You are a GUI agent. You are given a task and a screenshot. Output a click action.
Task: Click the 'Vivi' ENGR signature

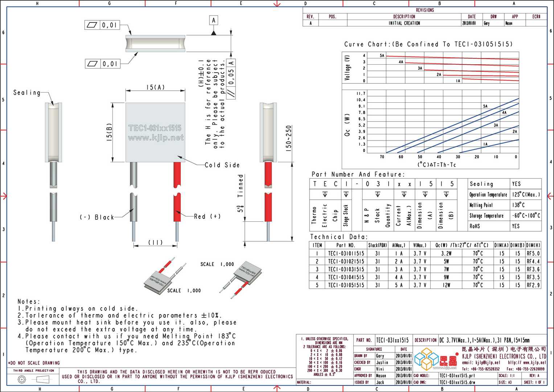click(x=380, y=369)
